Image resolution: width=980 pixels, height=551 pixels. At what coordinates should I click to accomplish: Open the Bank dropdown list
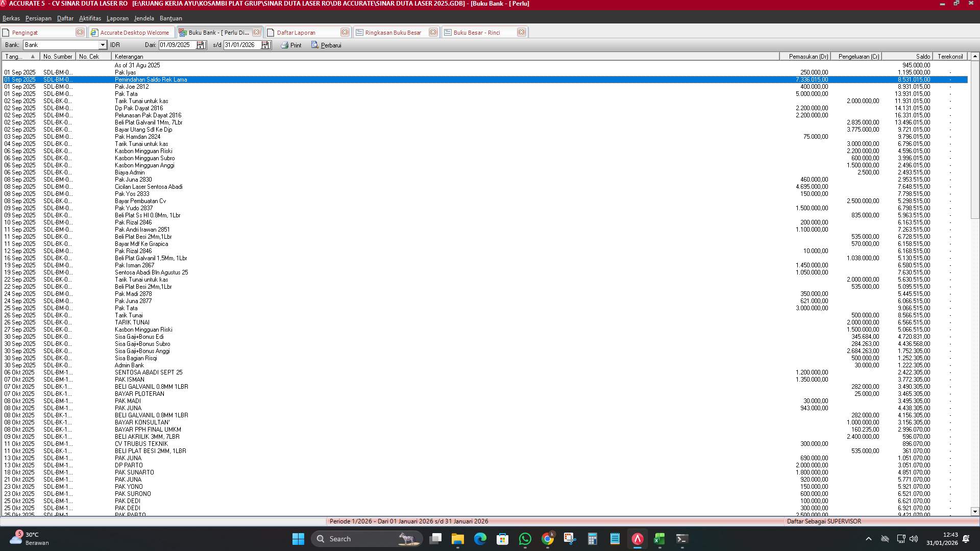coord(102,45)
